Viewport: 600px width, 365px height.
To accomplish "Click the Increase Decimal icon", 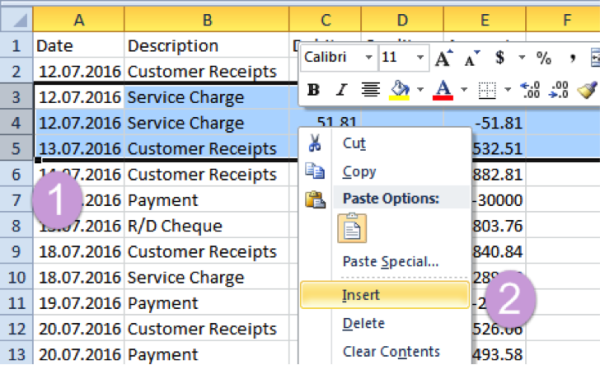I will 530,90.
